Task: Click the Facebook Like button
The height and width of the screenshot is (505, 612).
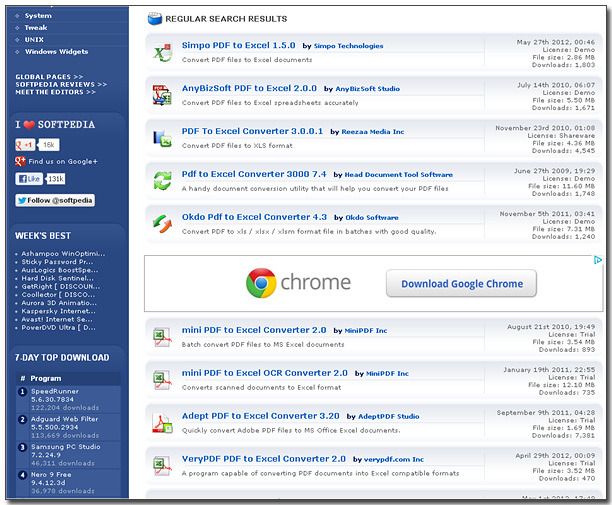Action: 29,179
